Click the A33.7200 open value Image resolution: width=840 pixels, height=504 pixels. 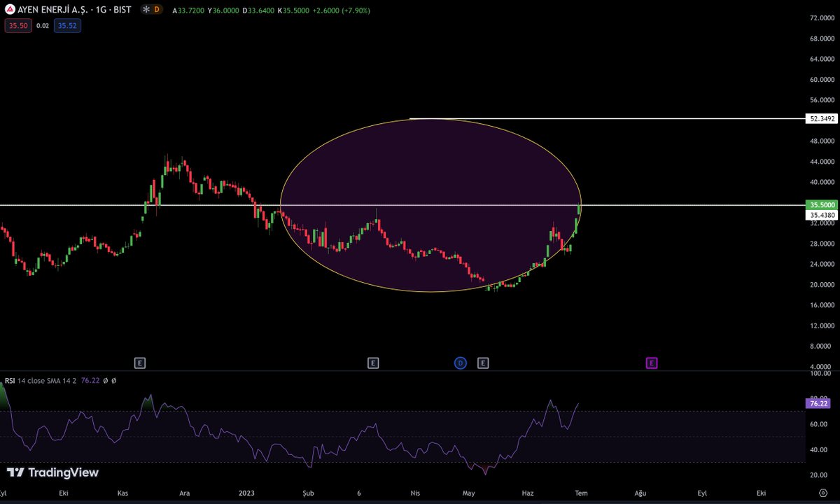pos(189,10)
